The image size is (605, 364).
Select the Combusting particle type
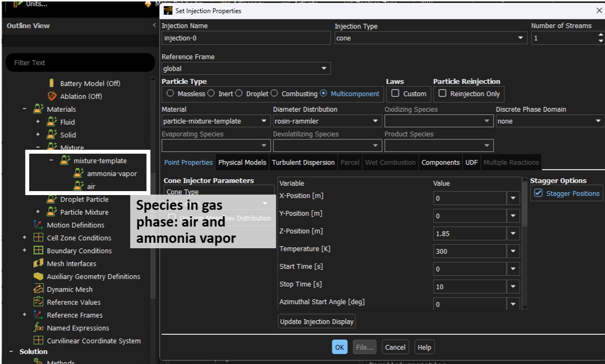pyautogui.click(x=274, y=93)
